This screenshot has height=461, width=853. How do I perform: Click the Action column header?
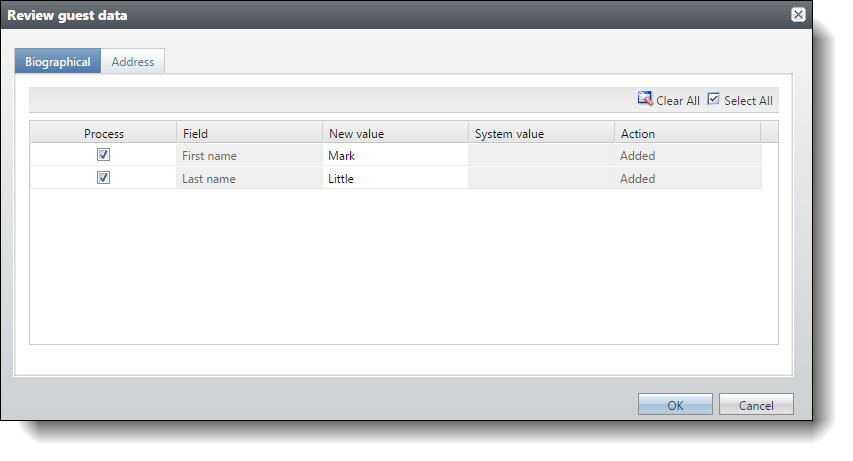pyautogui.click(x=688, y=133)
